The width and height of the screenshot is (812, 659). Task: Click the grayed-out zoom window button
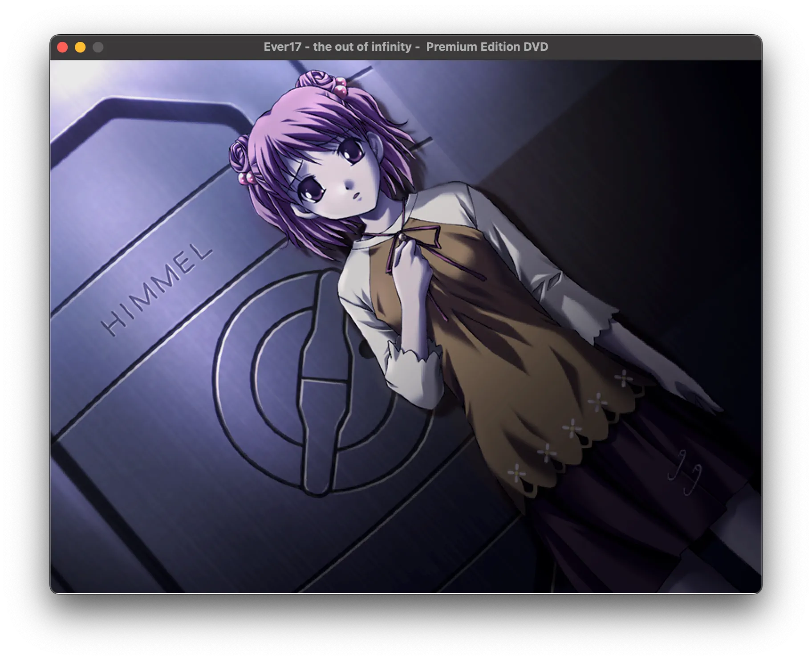pyautogui.click(x=98, y=47)
